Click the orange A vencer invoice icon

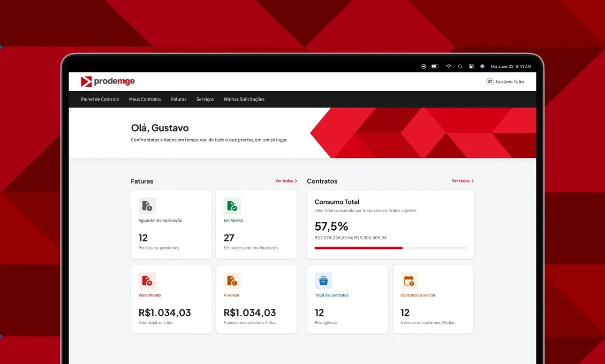pos(232,280)
